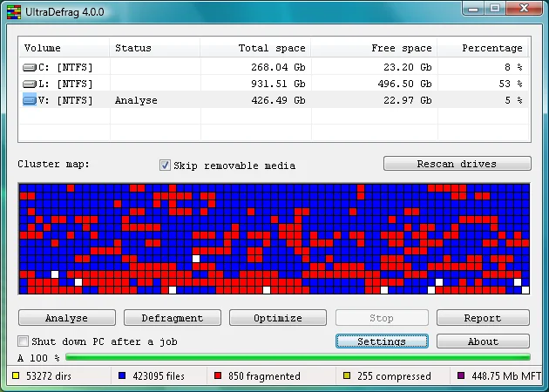
Task: Start analysis with the Analyse button
Action: pos(67,317)
